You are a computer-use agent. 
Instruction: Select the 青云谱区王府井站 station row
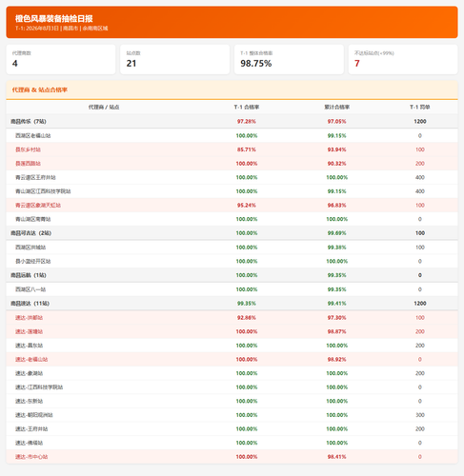pyautogui.click(x=232, y=177)
